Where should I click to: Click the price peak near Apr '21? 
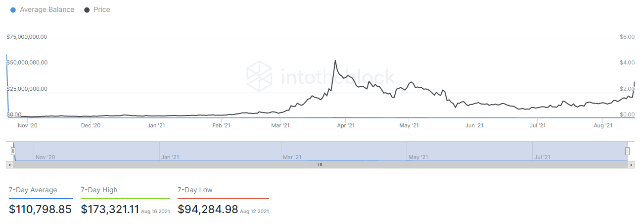coord(335,61)
